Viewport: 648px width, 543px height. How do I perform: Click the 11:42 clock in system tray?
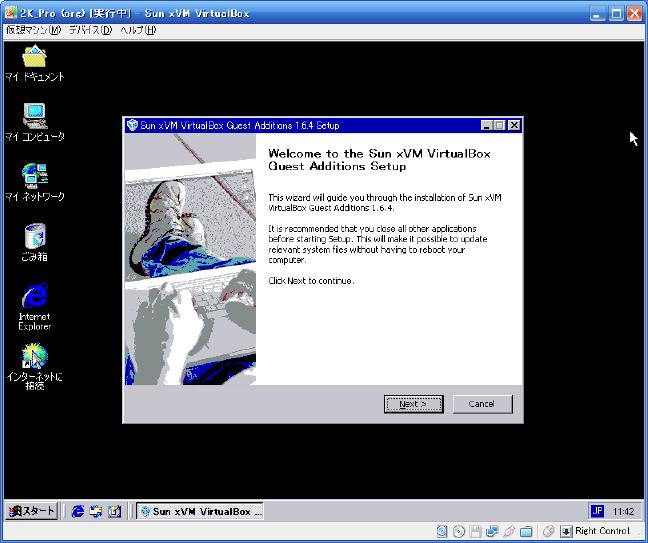623,512
